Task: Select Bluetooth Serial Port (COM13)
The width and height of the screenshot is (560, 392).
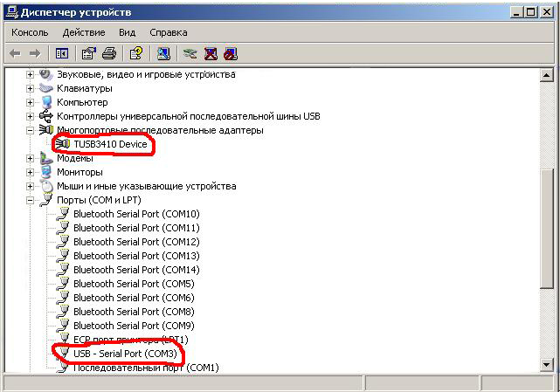Action: point(136,256)
